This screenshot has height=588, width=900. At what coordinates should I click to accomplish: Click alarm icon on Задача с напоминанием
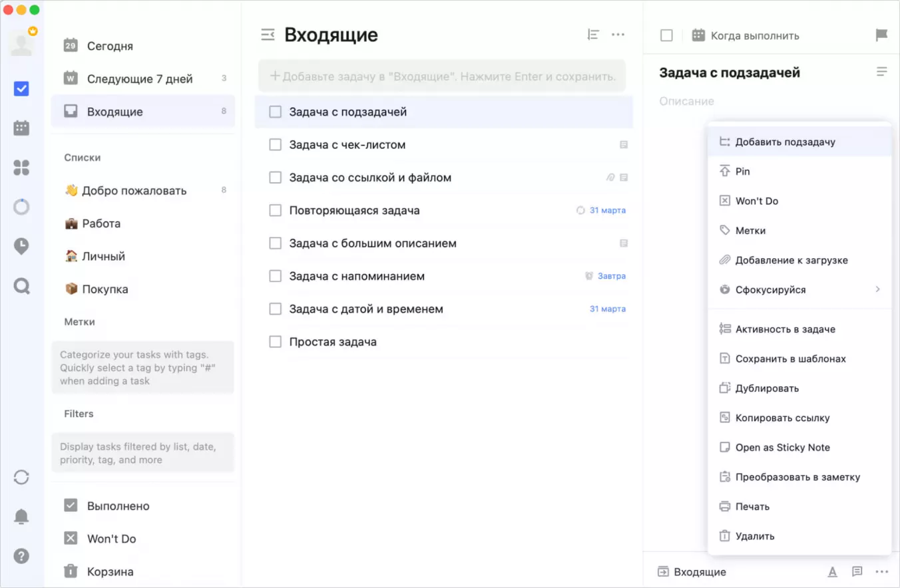(588, 276)
